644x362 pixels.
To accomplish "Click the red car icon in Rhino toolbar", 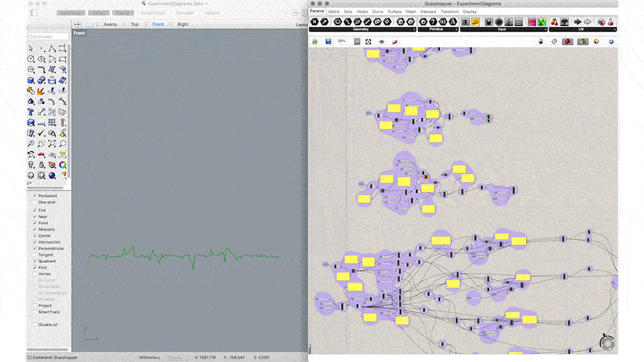I will point(42,154).
